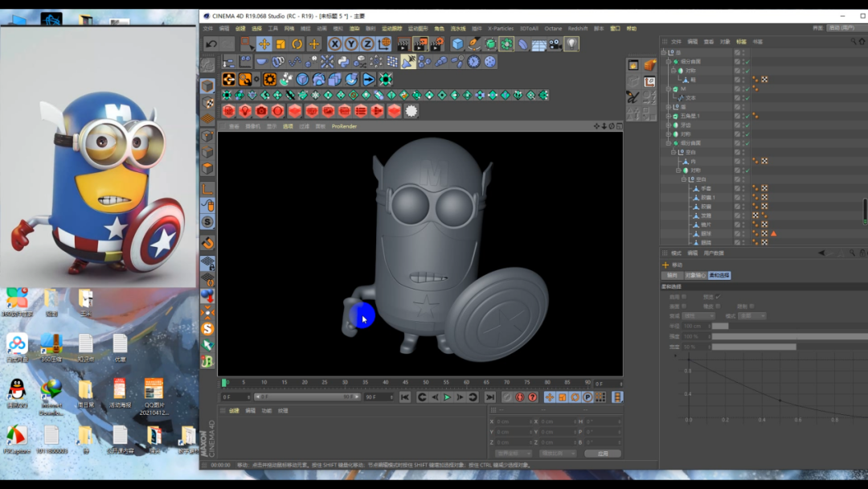The image size is (868, 489).
Task: Toggle the Y axis lock
Action: pyautogui.click(x=351, y=43)
